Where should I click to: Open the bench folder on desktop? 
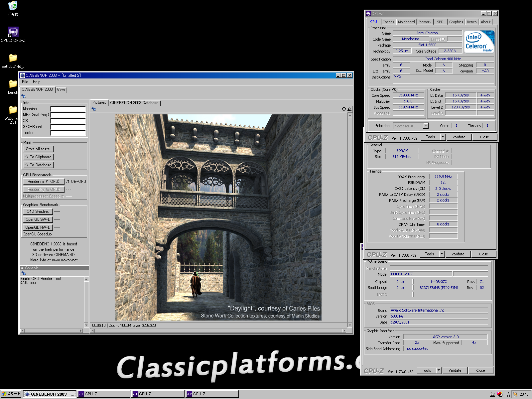tap(13, 87)
